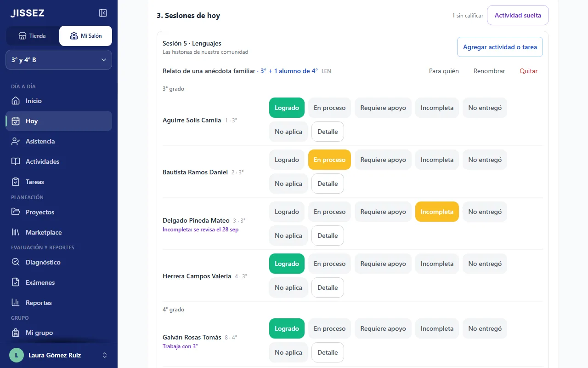Click the Mi grupo school icon
This screenshot has height=368, width=588.
coord(16,333)
